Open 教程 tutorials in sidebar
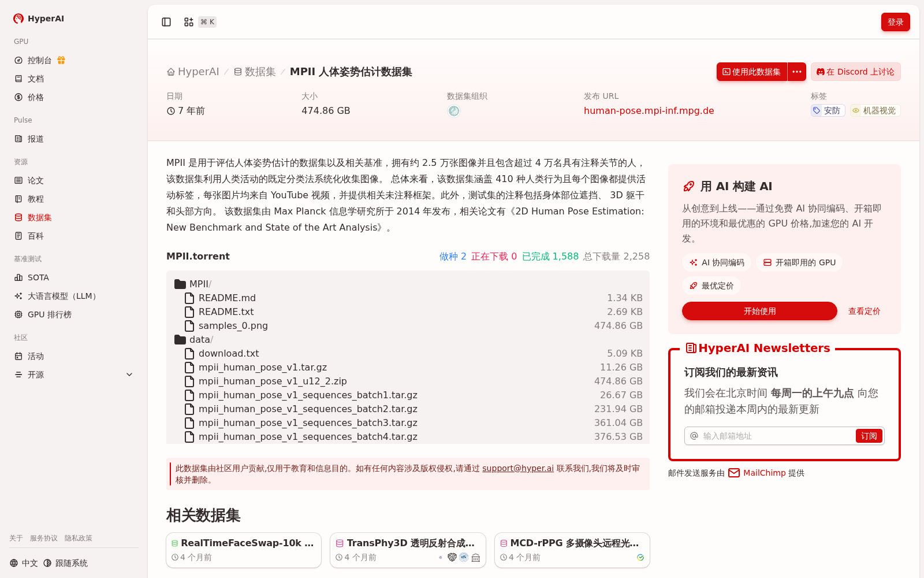Viewport: 924px width, 578px height. [35, 199]
